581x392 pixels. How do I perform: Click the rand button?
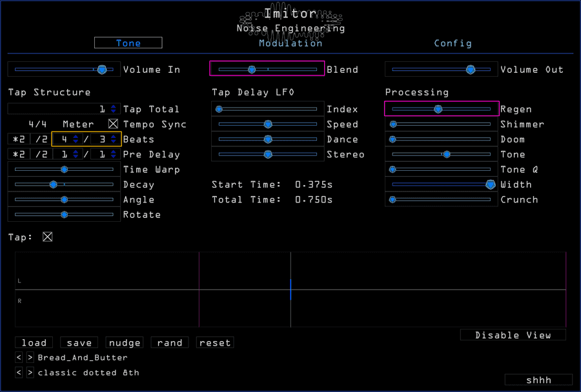tap(170, 342)
